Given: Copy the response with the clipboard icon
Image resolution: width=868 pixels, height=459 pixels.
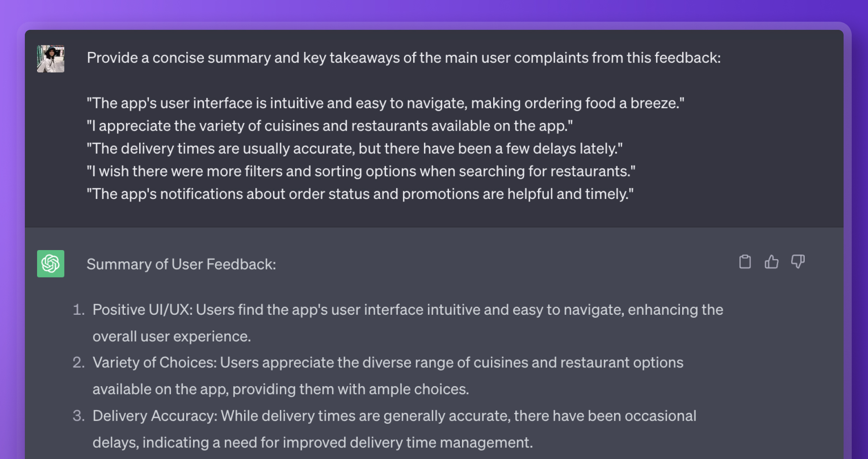Looking at the screenshot, I should coord(745,262).
